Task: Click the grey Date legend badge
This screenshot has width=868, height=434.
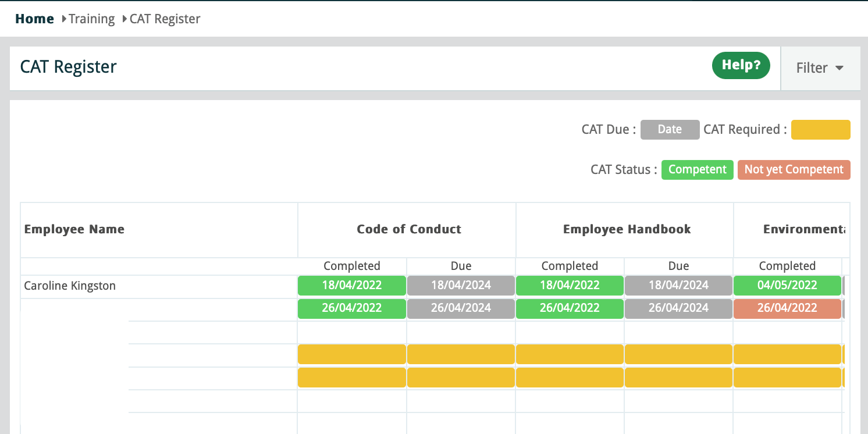Action: 670,130
